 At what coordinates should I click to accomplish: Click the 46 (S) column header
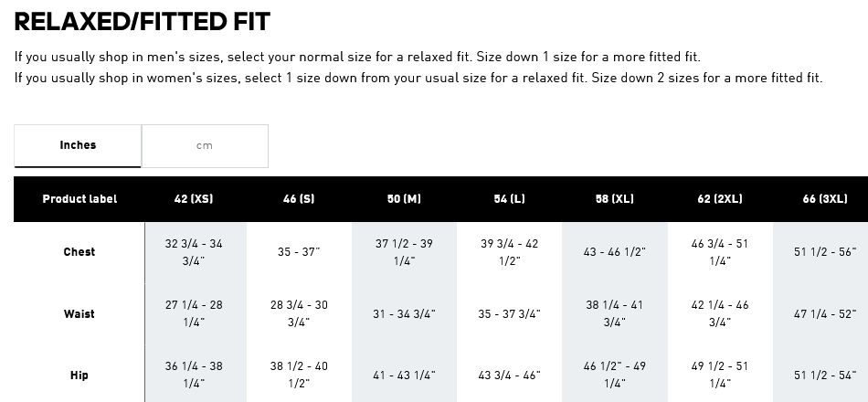point(299,198)
